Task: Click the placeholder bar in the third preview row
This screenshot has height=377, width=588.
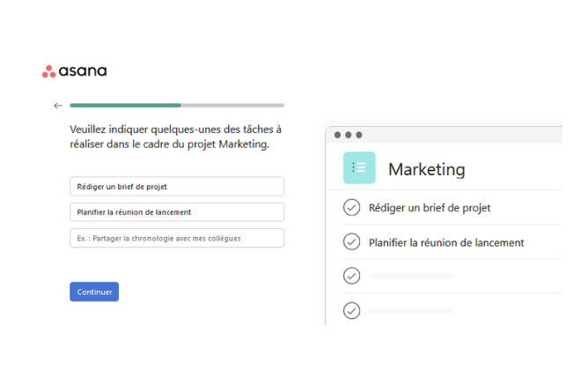Action: [412, 276]
